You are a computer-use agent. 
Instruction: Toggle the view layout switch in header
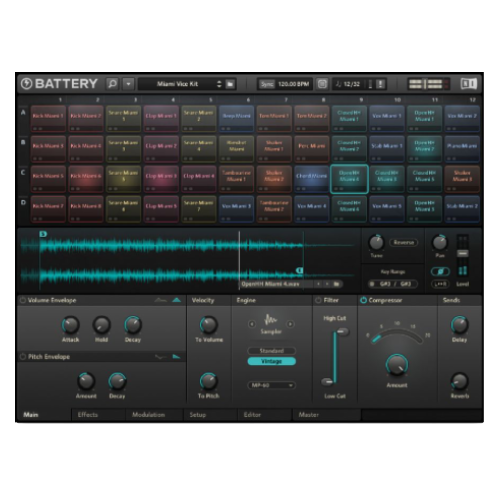click(x=428, y=84)
